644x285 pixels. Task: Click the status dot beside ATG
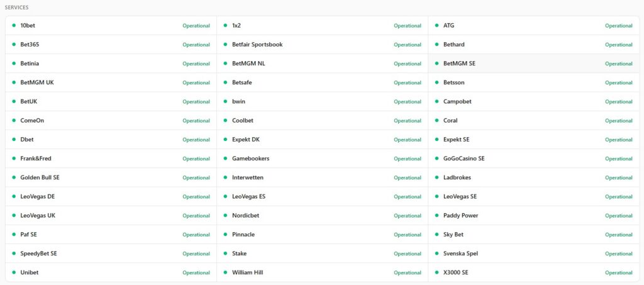click(436, 25)
